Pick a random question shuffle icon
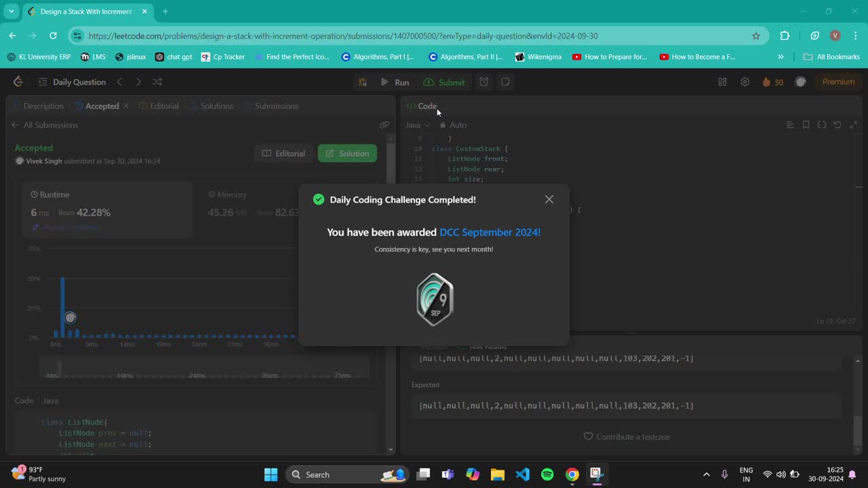Viewport: 868px width, 488px height. tap(157, 82)
